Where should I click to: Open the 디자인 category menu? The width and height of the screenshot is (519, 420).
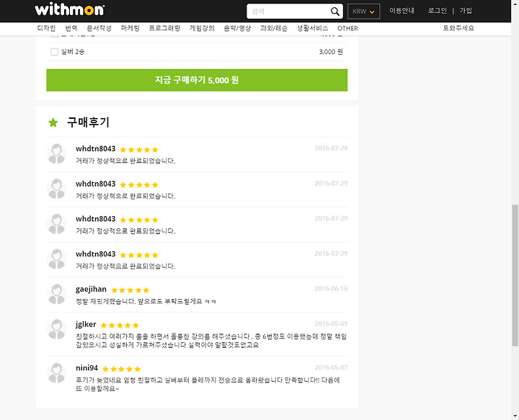[46, 28]
